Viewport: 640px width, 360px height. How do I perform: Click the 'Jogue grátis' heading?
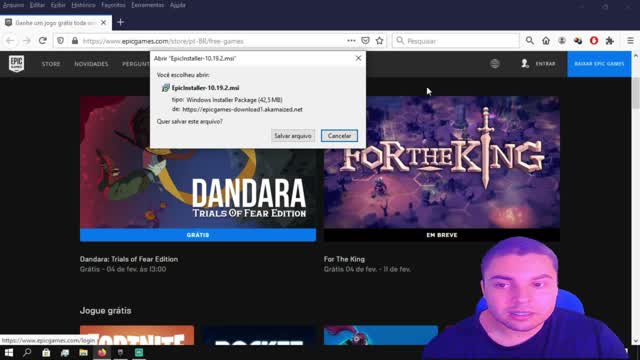click(106, 311)
